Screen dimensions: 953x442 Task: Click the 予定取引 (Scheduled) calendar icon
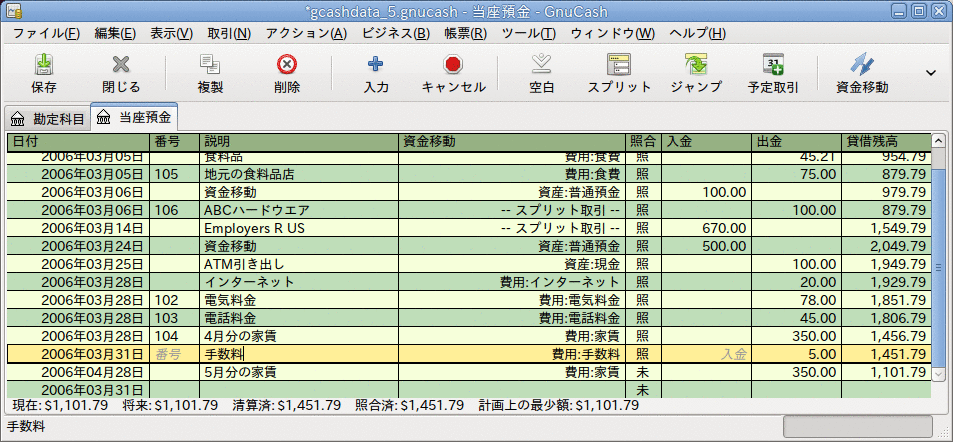pos(773,64)
